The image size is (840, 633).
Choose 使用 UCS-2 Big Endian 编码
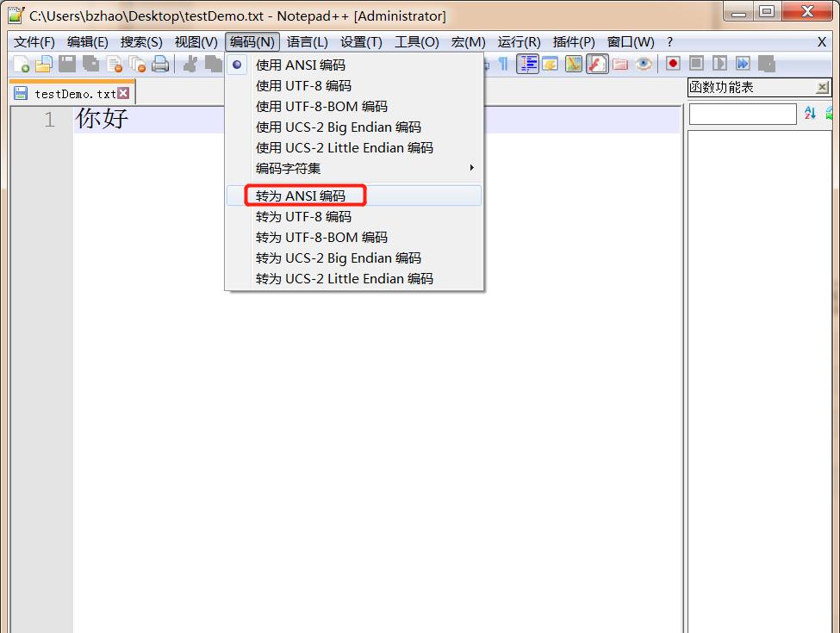pyautogui.click(x=353, y=127)
